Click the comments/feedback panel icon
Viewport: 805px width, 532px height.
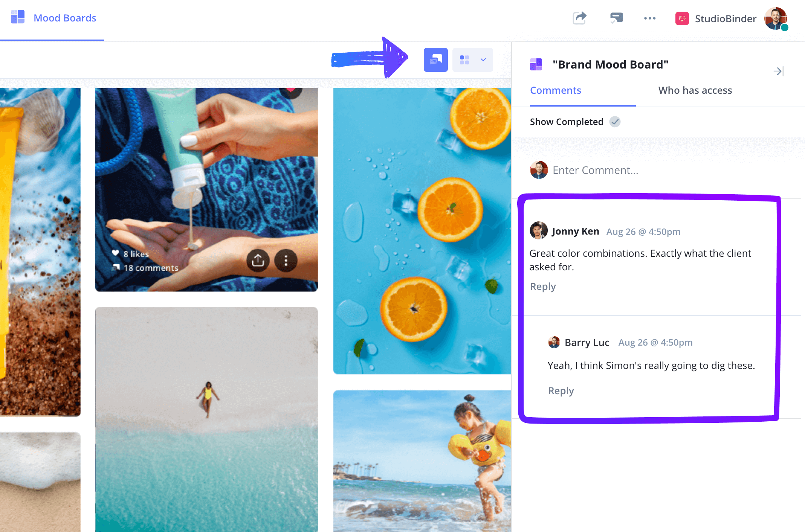click(435, 60)
